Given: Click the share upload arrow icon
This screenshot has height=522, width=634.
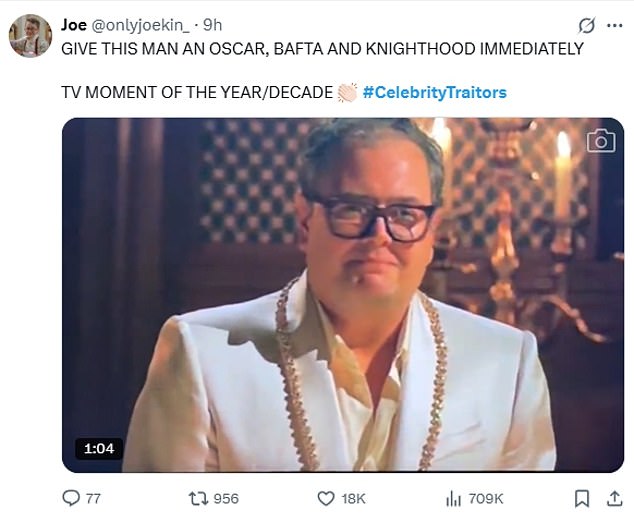Looking at the screenshot, I should coord(613,498).
